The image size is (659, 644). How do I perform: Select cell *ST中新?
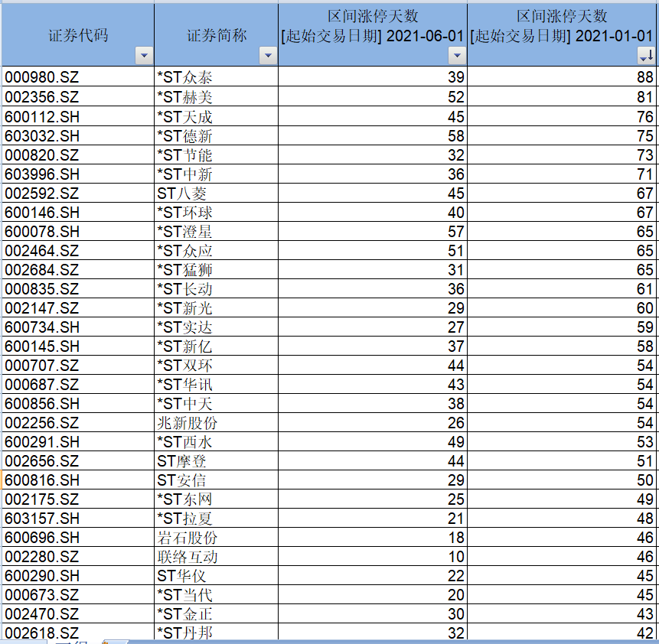(217, 174)
